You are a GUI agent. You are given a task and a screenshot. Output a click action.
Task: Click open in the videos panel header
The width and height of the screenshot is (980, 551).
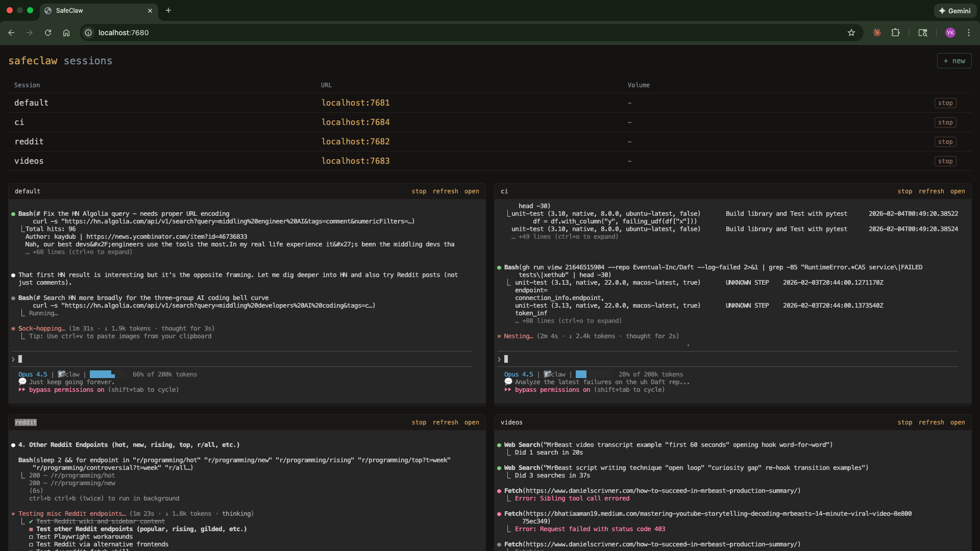tap(958, 422)
